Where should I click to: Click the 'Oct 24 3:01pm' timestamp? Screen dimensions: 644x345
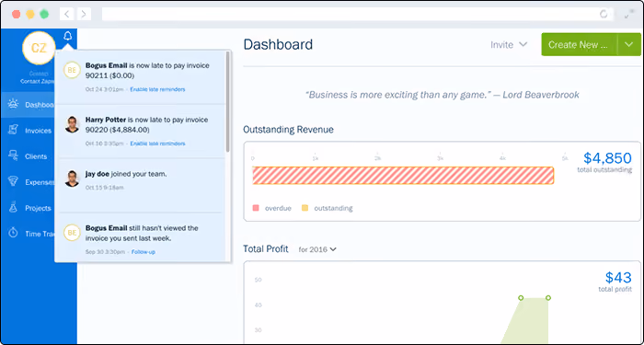tap(104, 89)
